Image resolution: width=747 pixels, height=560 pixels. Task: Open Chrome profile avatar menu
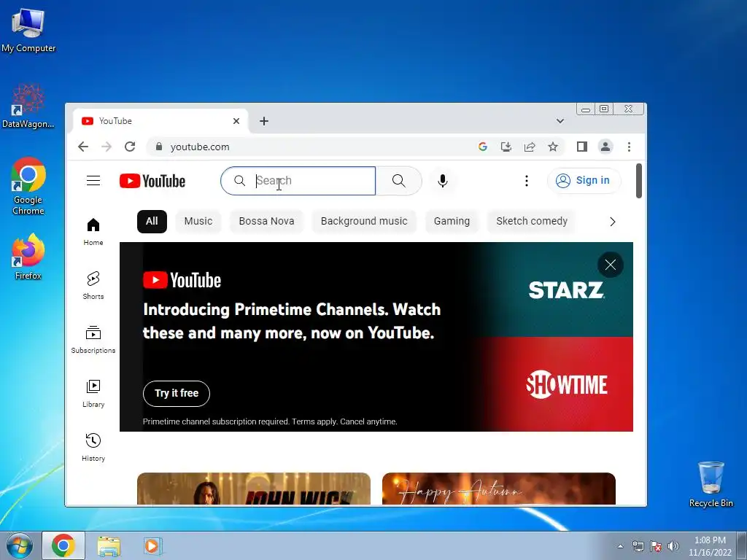(x=605, y=147)
